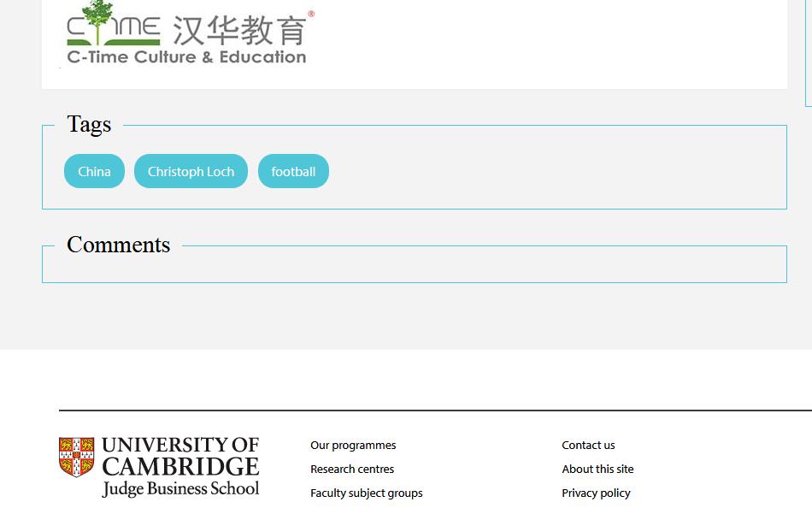The image size is (812, 508).
Task: Click inside the empty Comments box
Action: (414, 264)
